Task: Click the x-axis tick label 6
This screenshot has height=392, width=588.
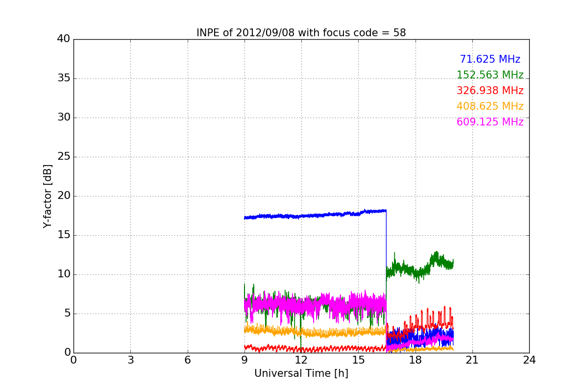Action: pos(188,360)
